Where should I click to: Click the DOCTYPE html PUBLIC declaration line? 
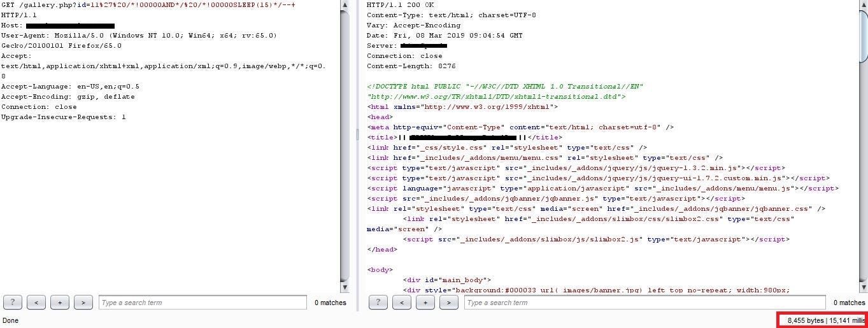505,86
